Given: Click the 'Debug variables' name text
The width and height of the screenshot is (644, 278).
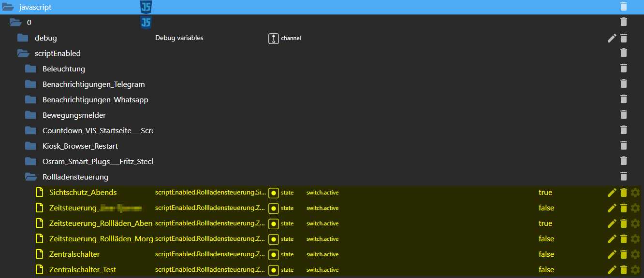Looking at the screenshot, I should point(179,38).
